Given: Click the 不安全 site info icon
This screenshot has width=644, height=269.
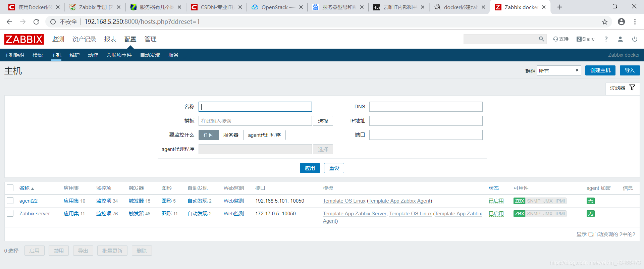Looking at the screenshot, I should click(x=53, y=22).
